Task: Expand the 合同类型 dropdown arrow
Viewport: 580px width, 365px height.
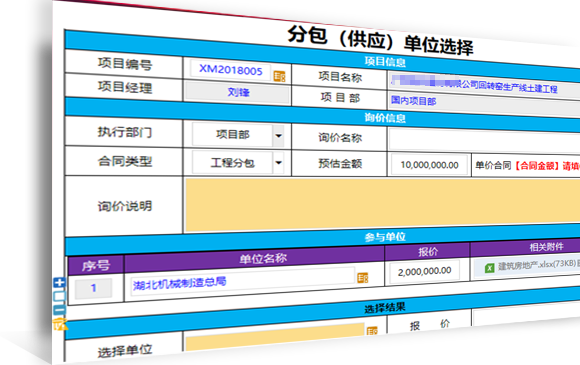Action: coord(279,163)
